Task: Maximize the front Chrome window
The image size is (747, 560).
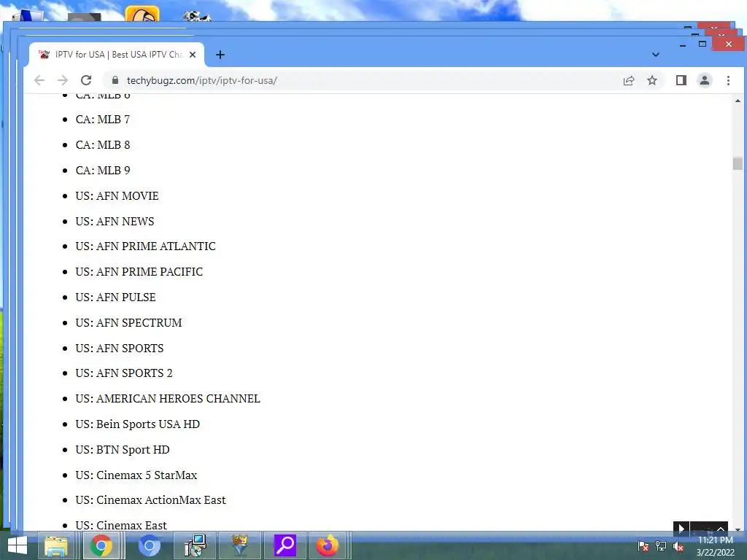Action: pos(703,44)
